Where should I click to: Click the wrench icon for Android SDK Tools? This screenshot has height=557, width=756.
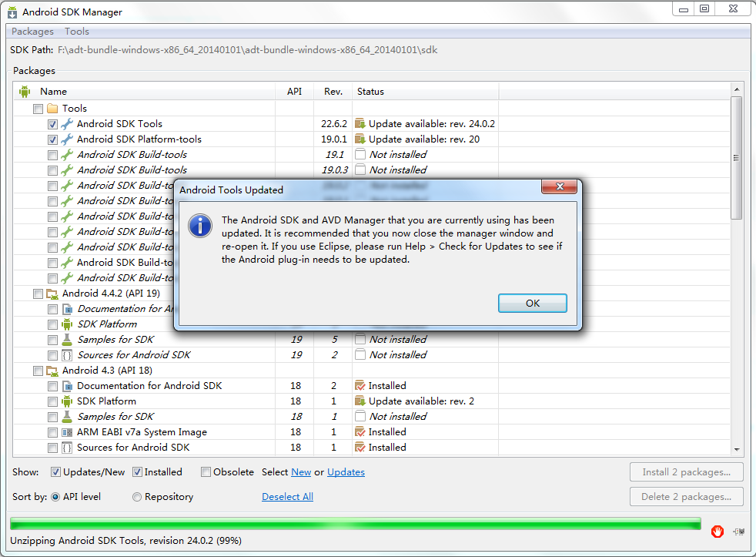(x=67, y=124)
